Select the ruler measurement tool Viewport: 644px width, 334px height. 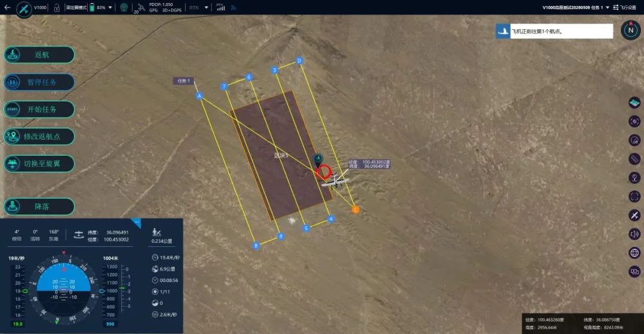634,159
